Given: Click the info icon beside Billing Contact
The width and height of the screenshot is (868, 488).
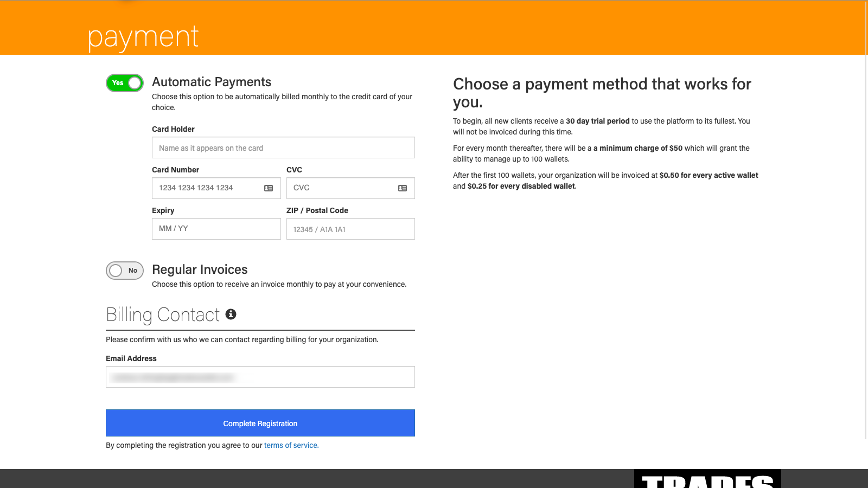Looking at the screenshot, I should [x=231, y=314].
